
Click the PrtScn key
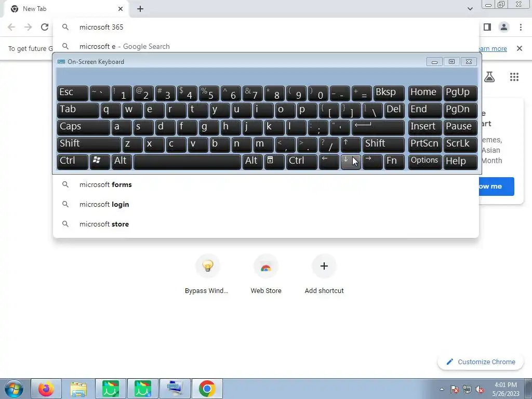click(x=425, y=144)
